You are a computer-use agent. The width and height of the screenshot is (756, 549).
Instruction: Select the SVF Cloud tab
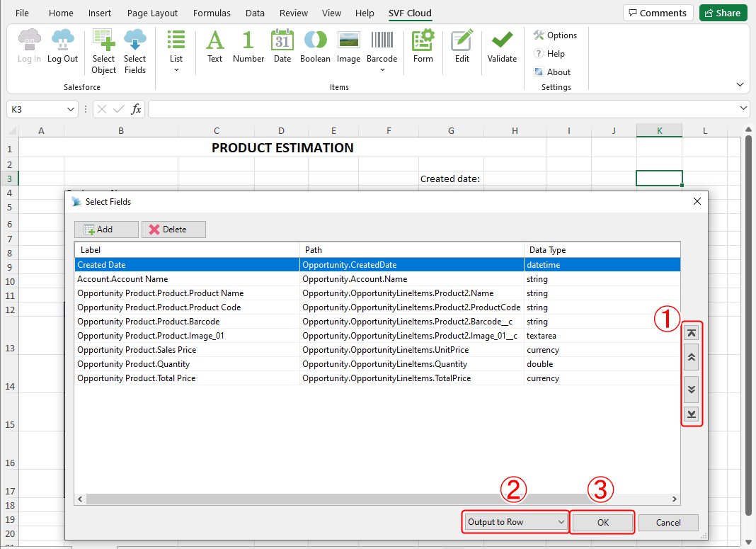410,13
